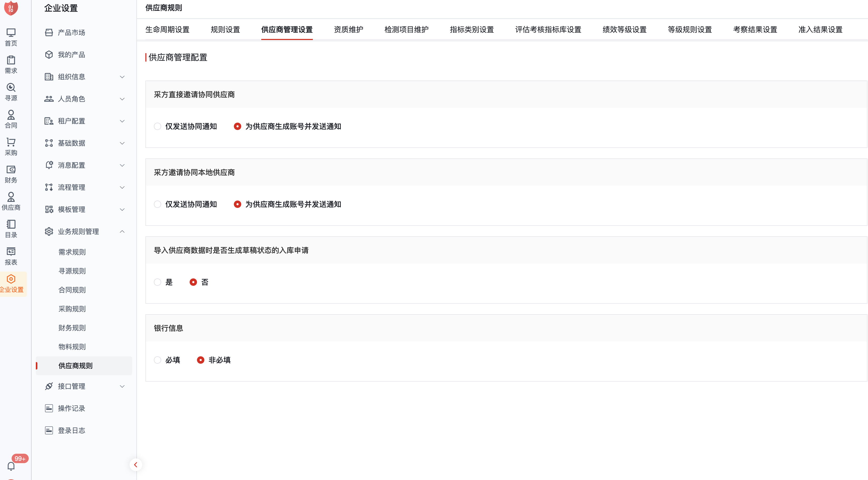Open the 寻源 search icon
868x480 pixels.
pos(11,88)
